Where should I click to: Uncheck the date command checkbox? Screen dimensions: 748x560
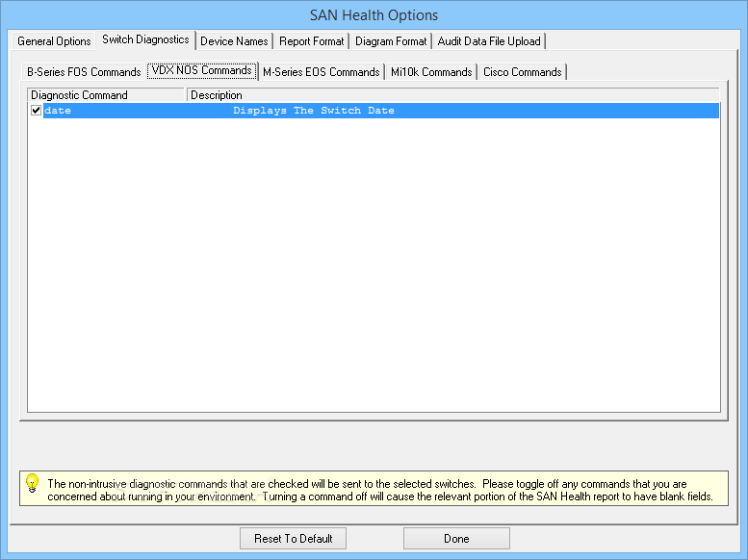point(36,111)
